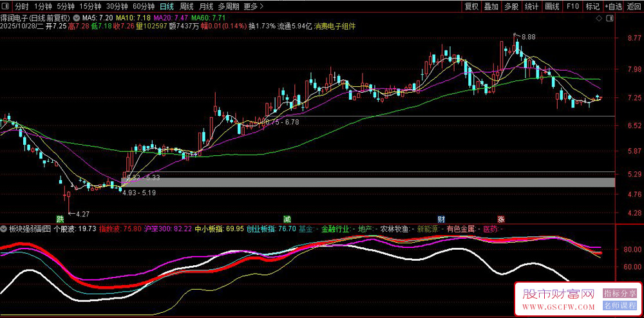Click the 消费电子组件 sector link
The image size is (644, 318).
pyautogui.click(x=335, y=26)
